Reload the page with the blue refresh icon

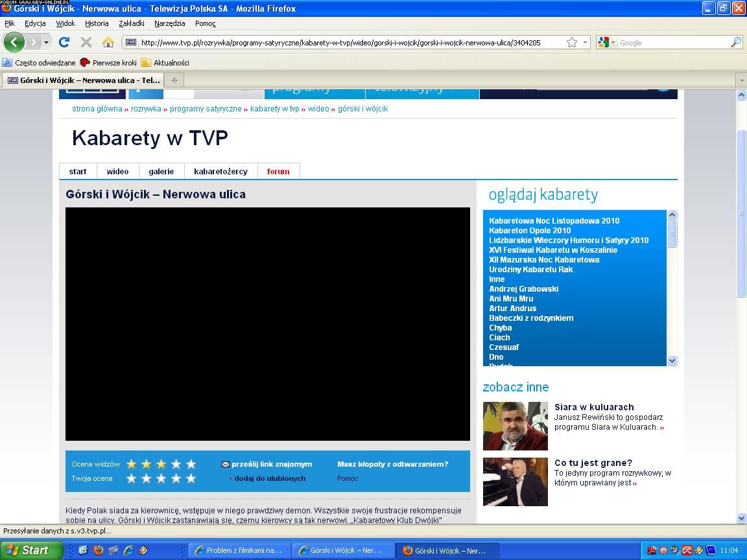[x=64, y=42]
